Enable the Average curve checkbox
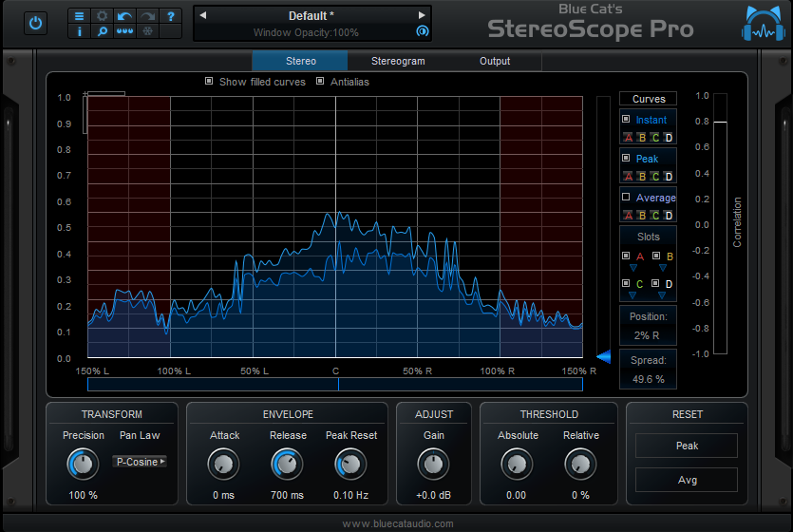793x532 pixels. pyautogui.click(x=626, y=197)
